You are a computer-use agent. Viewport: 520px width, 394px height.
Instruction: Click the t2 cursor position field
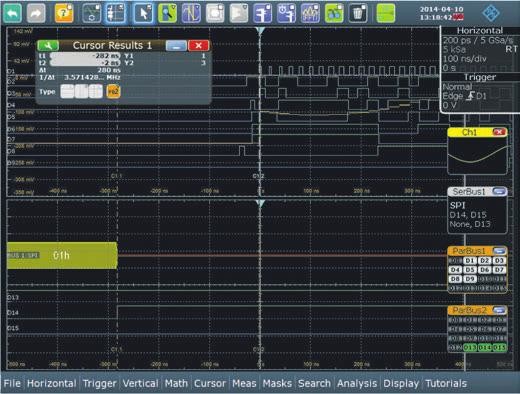[85, 63]
